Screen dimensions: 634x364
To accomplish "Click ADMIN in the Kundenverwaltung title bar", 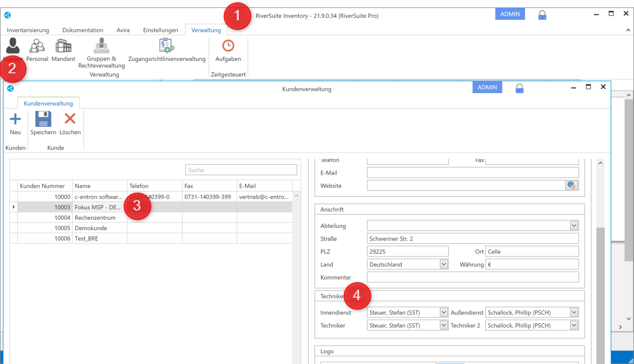I will tap(487, 87).
